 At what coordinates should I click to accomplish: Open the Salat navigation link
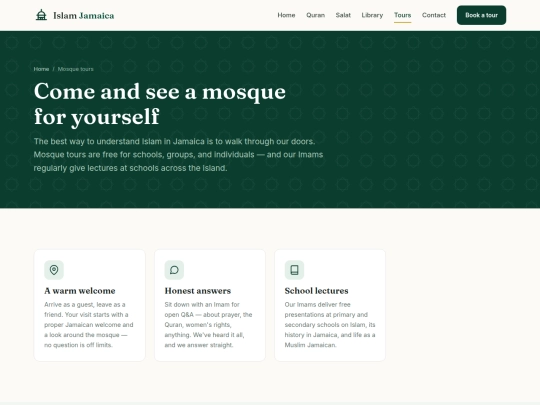tap(343, 15)
